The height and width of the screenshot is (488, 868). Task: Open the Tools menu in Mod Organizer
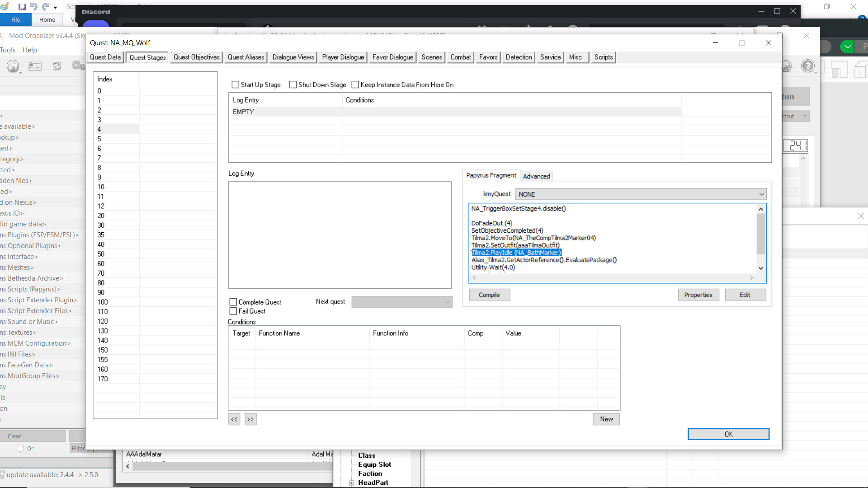(8, 50)
